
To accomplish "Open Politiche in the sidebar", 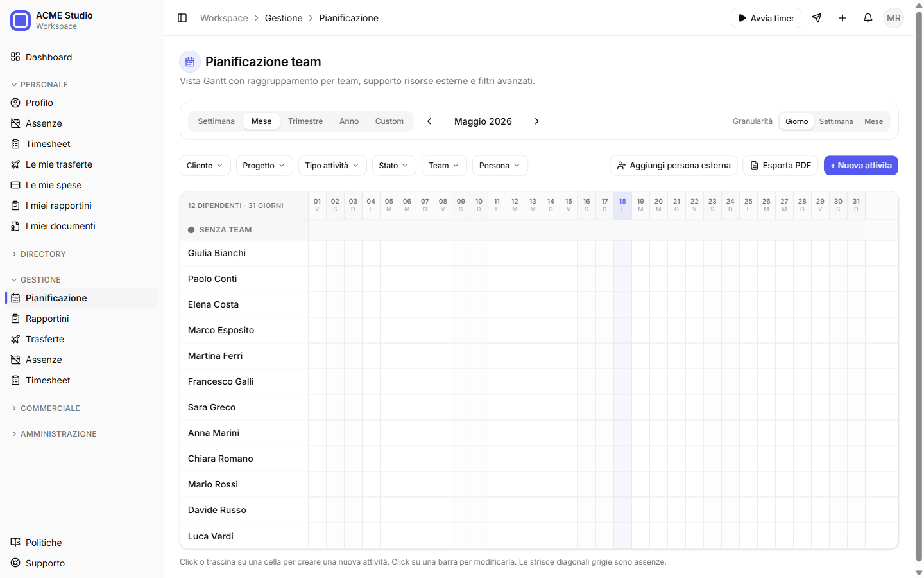I will pyautogui.click(x=81, y=543).
